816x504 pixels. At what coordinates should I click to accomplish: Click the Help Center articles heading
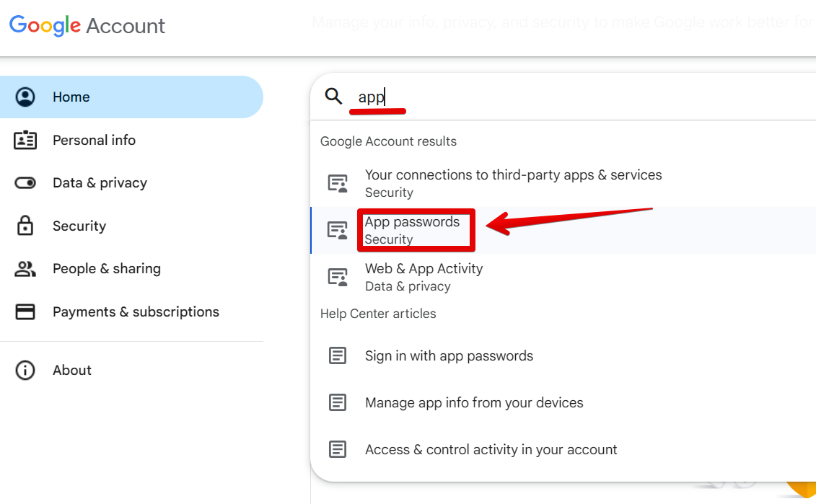tap(378, 314)
